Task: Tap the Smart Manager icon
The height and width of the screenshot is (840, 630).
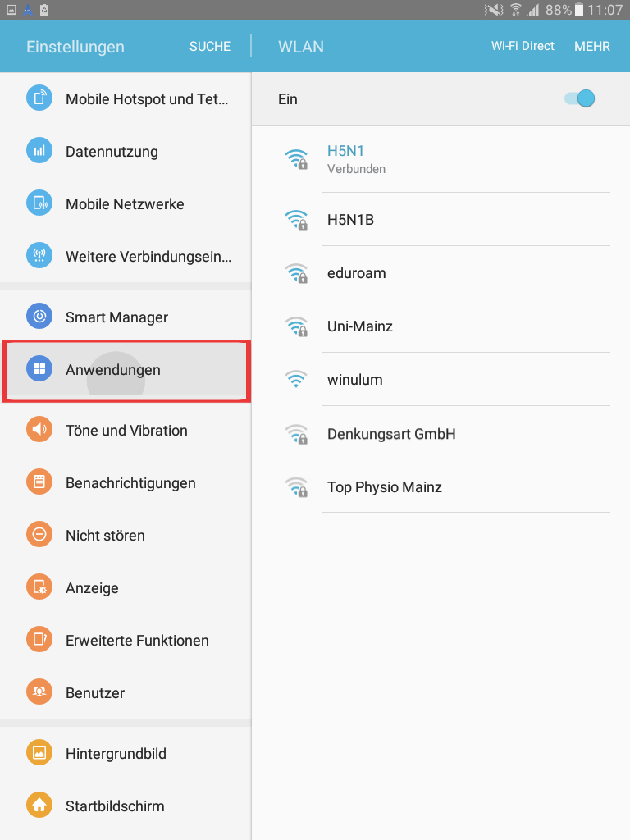Action: click(x=39, y=316)
